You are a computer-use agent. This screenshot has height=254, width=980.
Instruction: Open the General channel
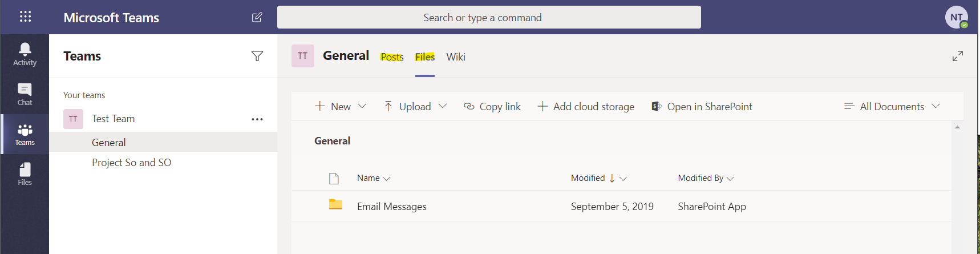point(163,142)
